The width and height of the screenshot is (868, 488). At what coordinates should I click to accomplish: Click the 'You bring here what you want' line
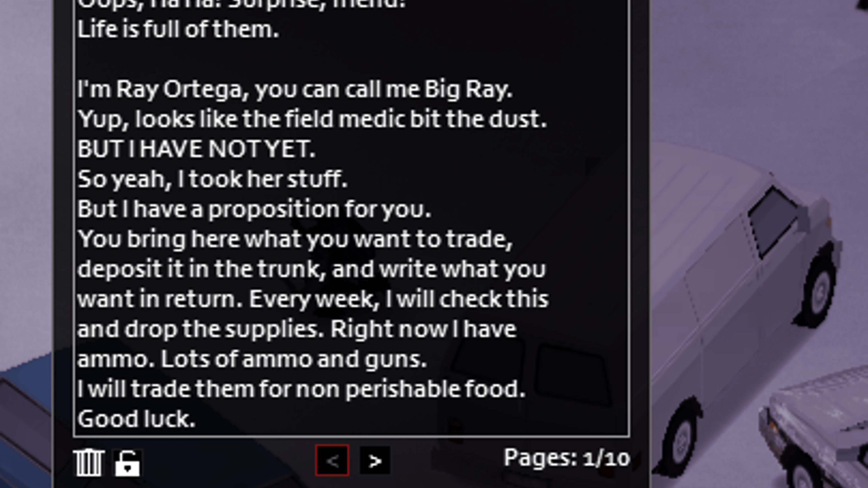[x=295, y=239]
